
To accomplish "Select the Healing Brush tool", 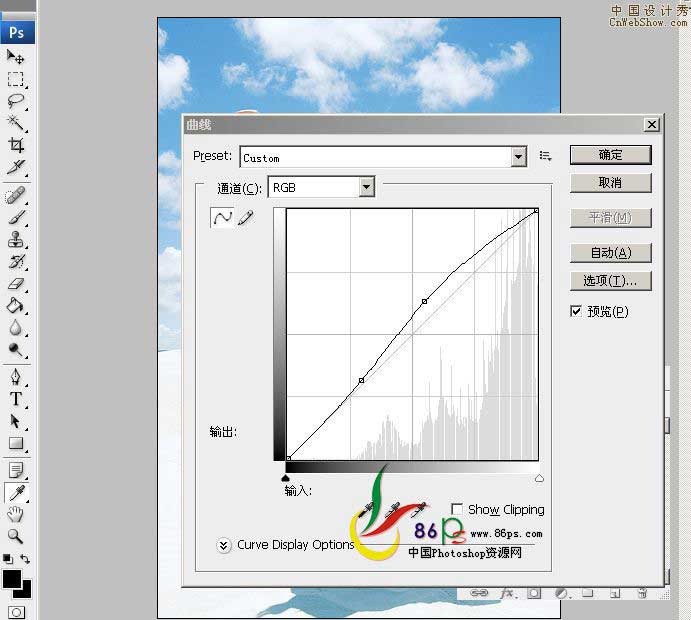I will (x=16, y=195).
